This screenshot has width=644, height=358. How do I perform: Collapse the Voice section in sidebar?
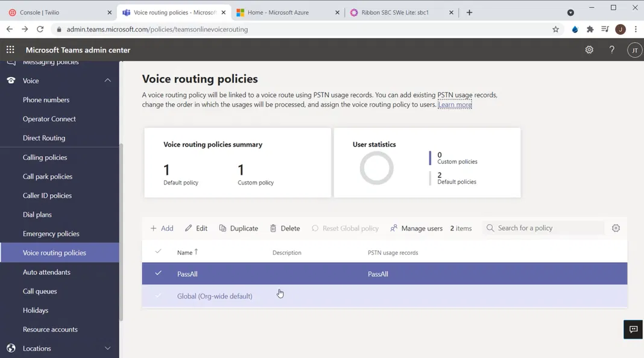tap(107, 81)
